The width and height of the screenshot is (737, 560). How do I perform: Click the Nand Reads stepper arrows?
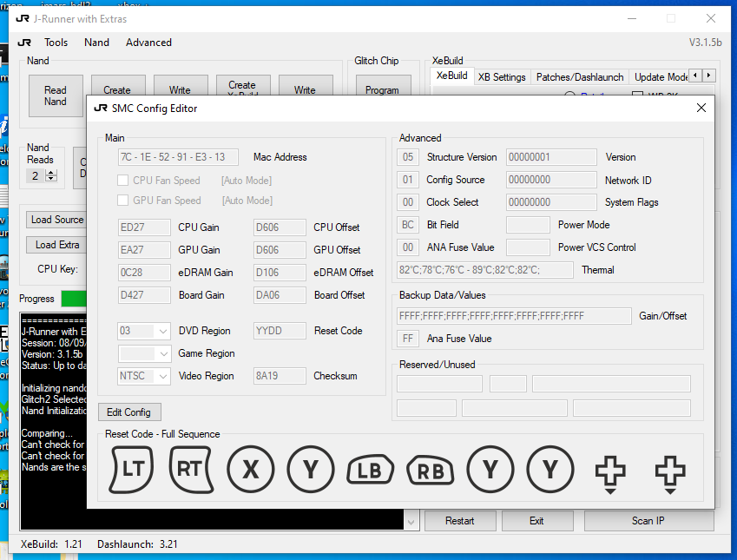pos(51,176)
